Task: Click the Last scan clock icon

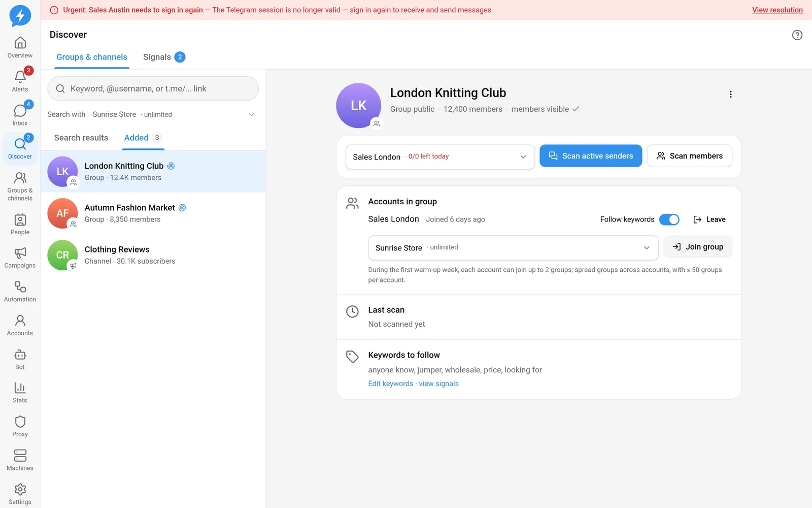Action: coord(352,311)
